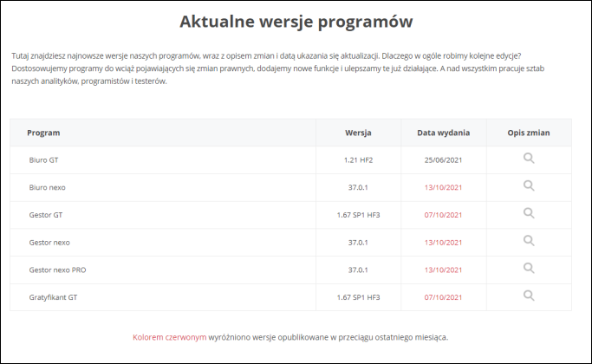592x364 pixels.
Task: Click Gestor nexo release date 13/10/2021
Action: click(x=443, y=243)
